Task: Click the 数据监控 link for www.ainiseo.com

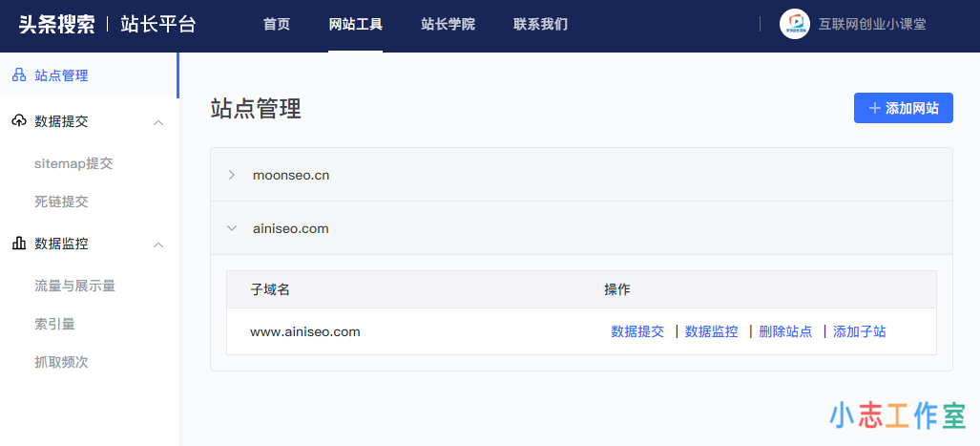Action: [711, 331]
